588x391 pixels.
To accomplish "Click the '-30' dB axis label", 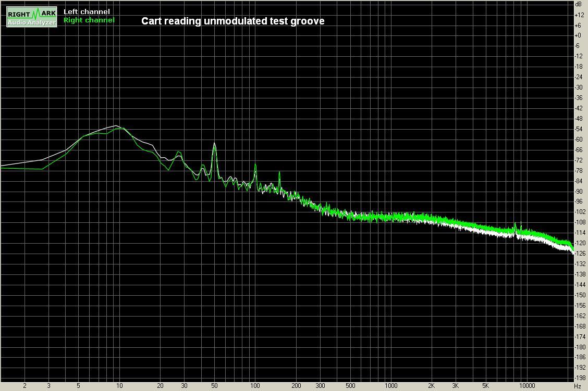I will point(579,87).
